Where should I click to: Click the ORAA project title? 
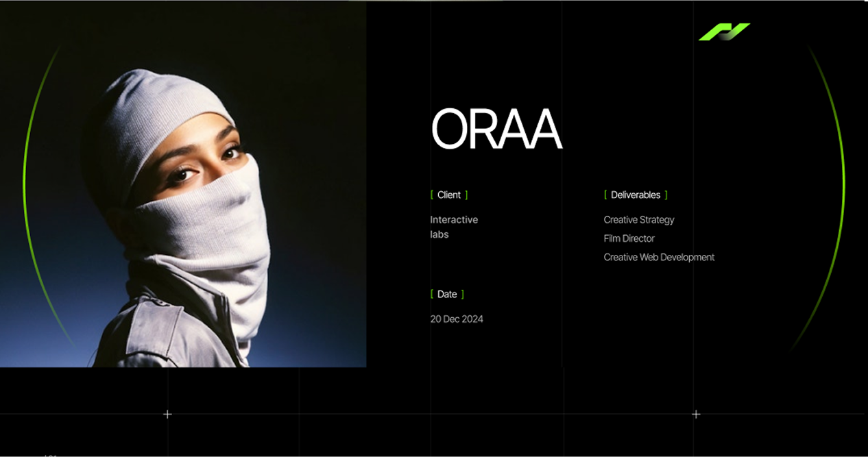click(x=496, y=129)
